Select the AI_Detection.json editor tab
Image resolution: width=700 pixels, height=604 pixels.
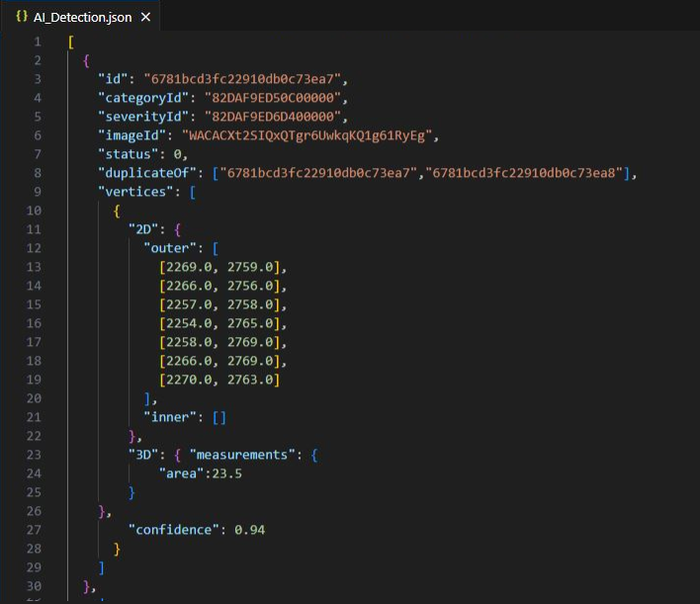80,17
